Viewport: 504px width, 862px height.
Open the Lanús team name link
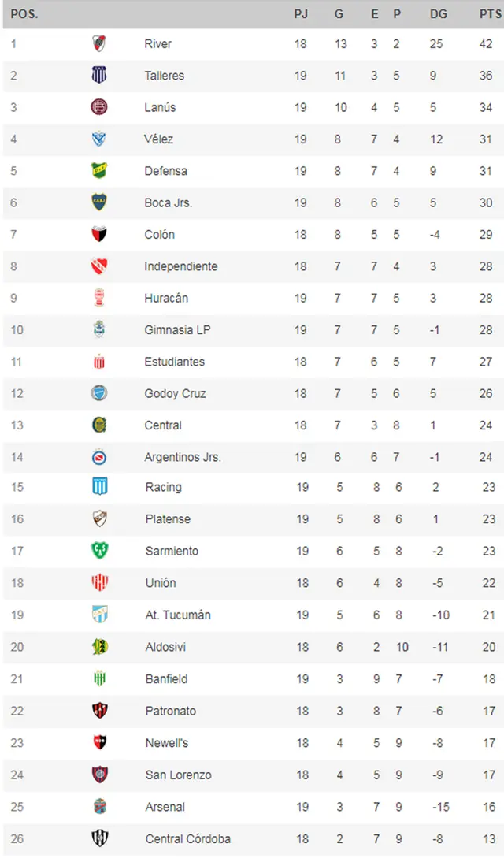[160, 107]
